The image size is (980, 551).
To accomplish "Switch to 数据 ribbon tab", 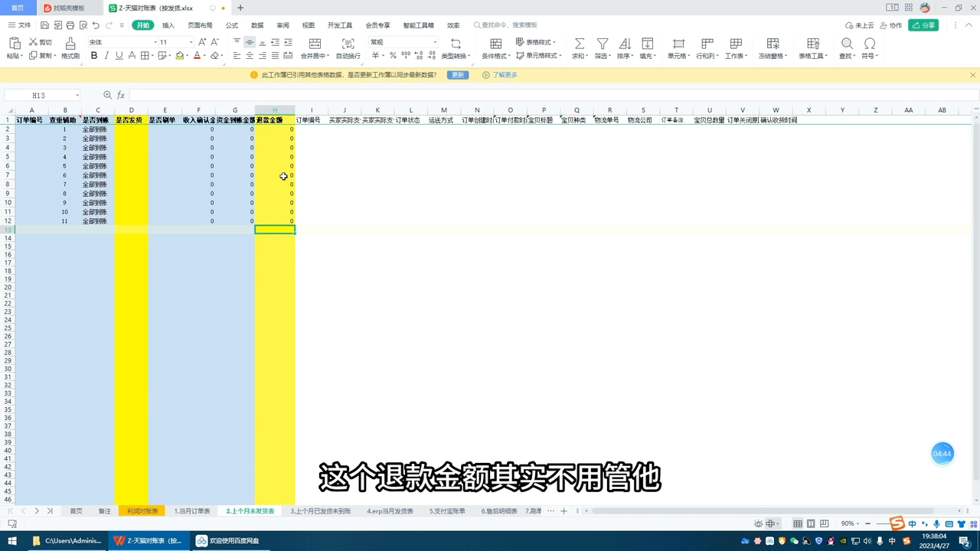I will [x=257, y=25].
